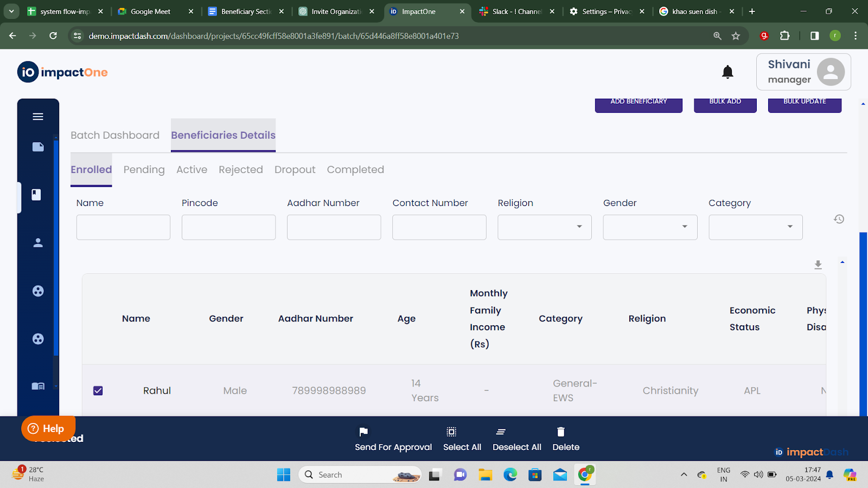Switch to the Pending tab
Screen dimensions: 868x488
click(x=144, y=170)
